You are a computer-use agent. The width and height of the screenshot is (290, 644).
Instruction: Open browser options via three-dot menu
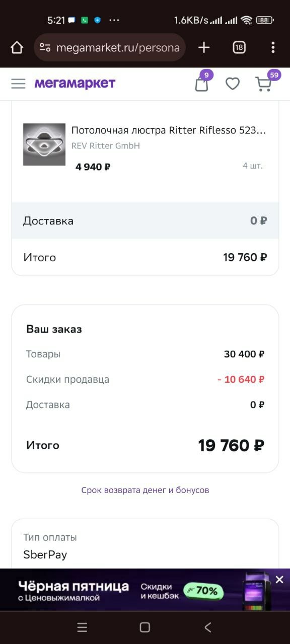272,47
